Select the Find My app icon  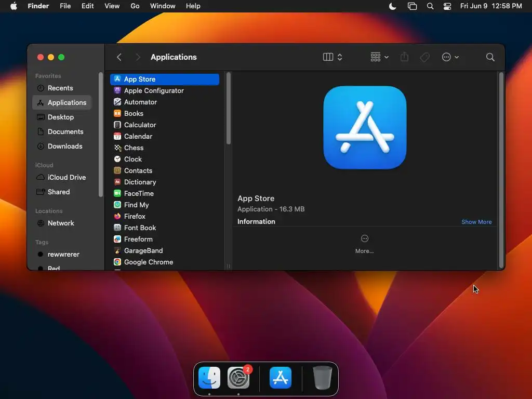pyautogui.click(x=117, y=205)
